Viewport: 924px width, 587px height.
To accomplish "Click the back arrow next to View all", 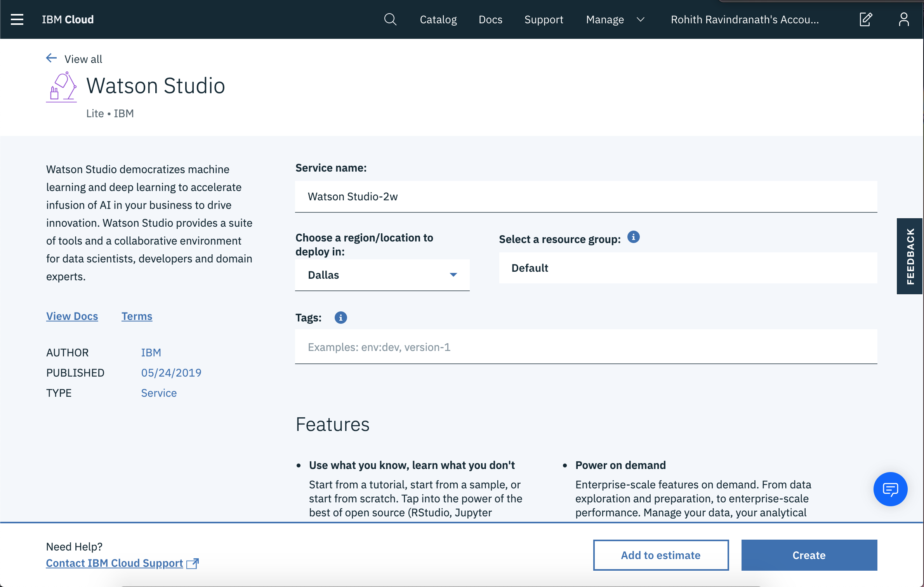I will pyautogui.click(x=51, y=59).
